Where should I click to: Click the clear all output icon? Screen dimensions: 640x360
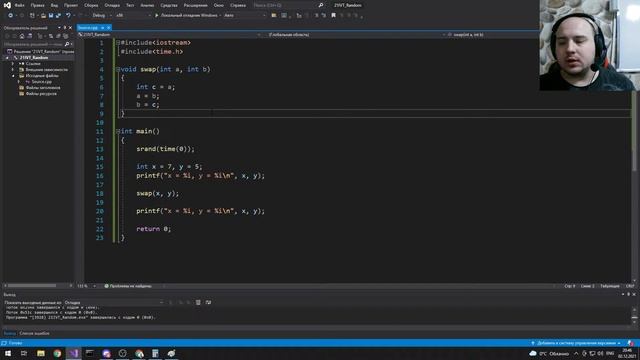pos(198,302)
